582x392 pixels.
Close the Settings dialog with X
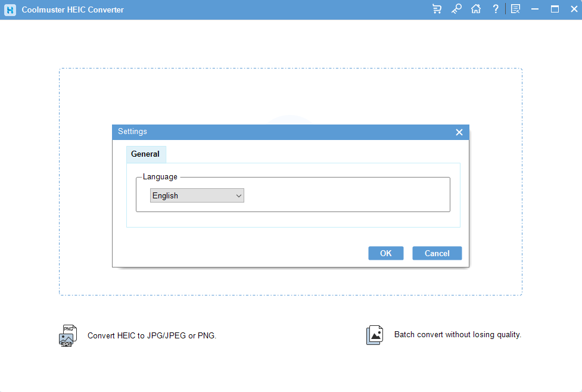(x=459, y=132)
